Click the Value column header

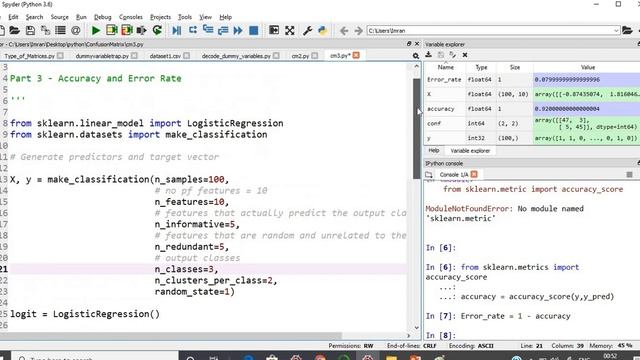point(587,67)
